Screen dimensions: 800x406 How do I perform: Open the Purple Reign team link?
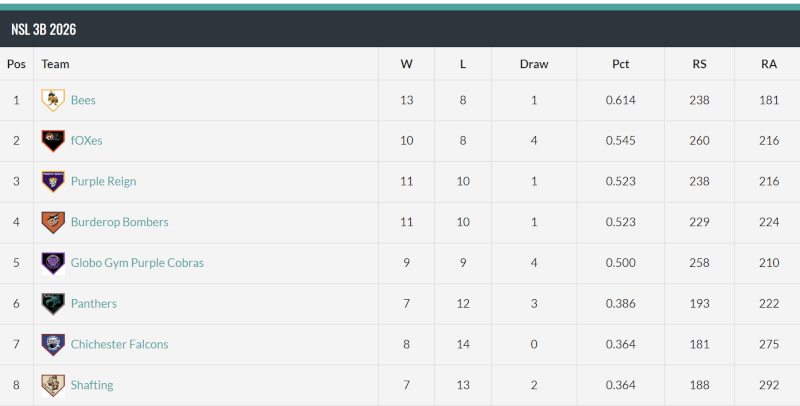pos(104,182)
